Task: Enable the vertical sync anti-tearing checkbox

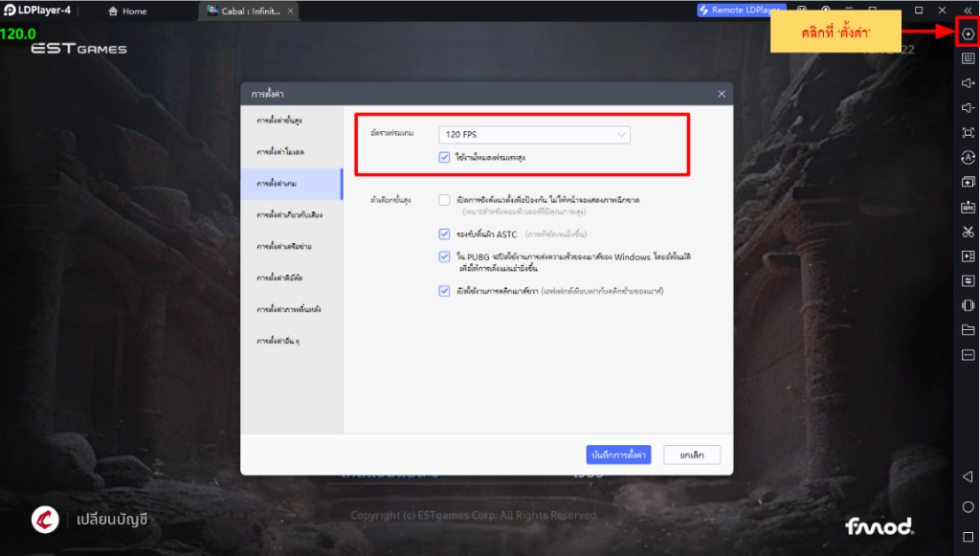Action: pos(444,200)
